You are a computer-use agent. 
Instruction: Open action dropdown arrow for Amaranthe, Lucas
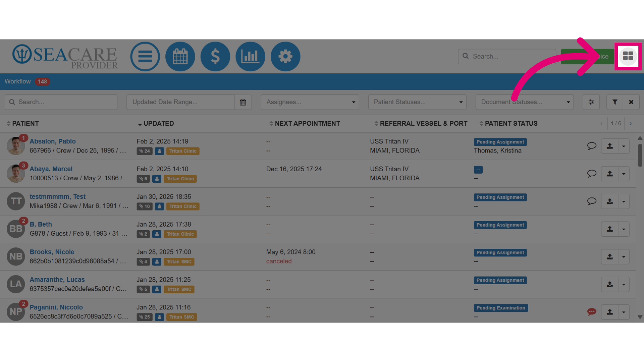click(624, 284)
